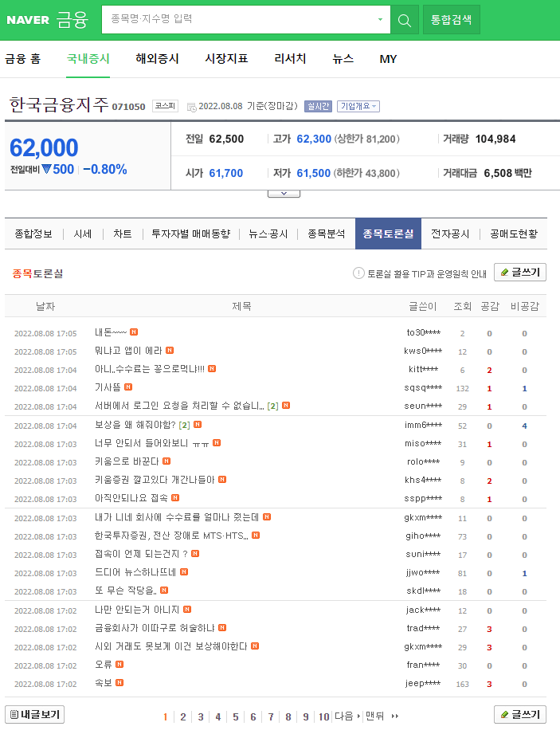The height and width of the screenshot is (734, 560).
Task: Click top 글쓰기 button
Action: point(519,272)
